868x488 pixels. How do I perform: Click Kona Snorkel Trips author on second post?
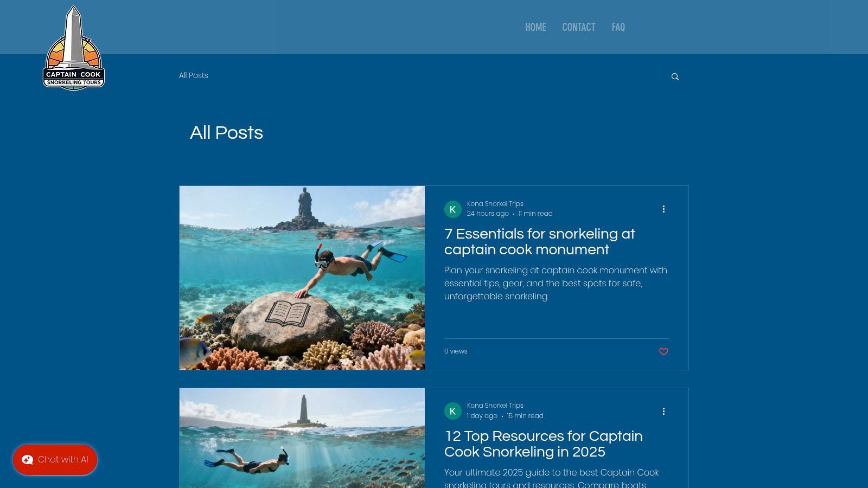coord(495,406)
